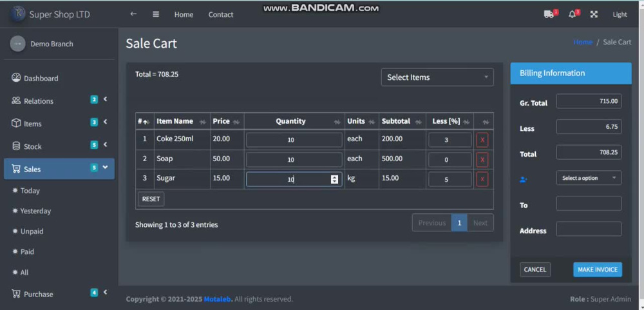Click the Items box icon
The image size is (644, 310).
click(16, 123)
